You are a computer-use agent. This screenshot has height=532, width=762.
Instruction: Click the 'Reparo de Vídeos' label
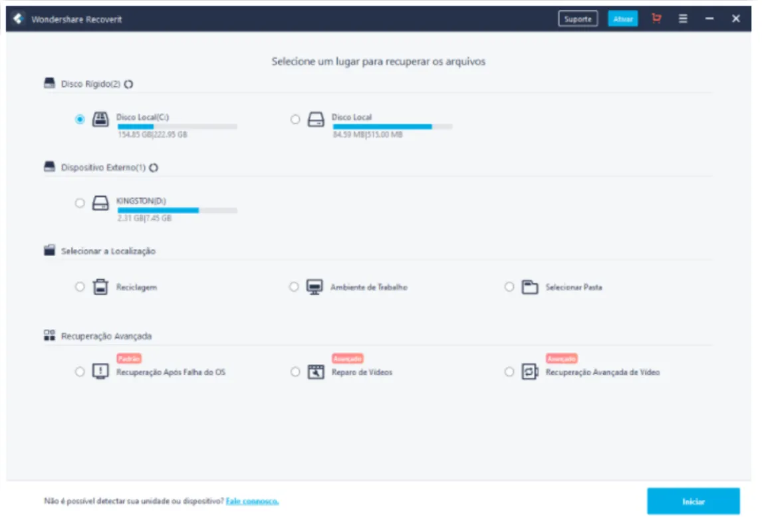click(362, 372)
